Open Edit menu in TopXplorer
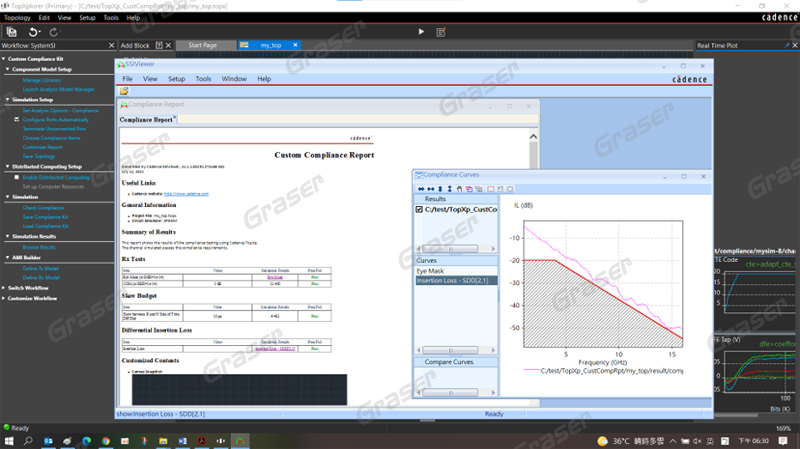The image size is (800, 449). pyautogui.click(x=44, y=17)
